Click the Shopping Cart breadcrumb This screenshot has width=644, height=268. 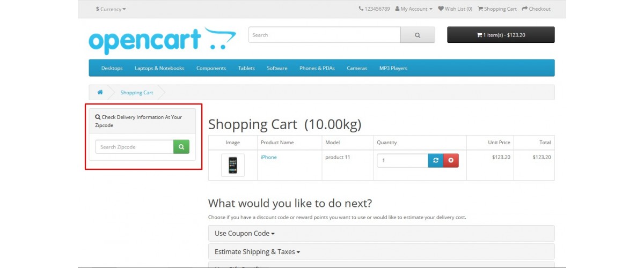136,93
